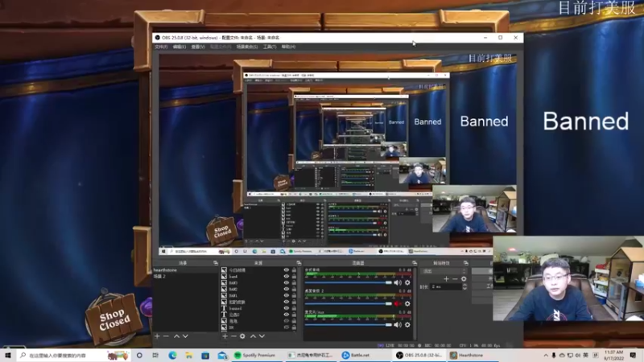
Task: Open the Help menu in OBS
Action: click(288, 47)
